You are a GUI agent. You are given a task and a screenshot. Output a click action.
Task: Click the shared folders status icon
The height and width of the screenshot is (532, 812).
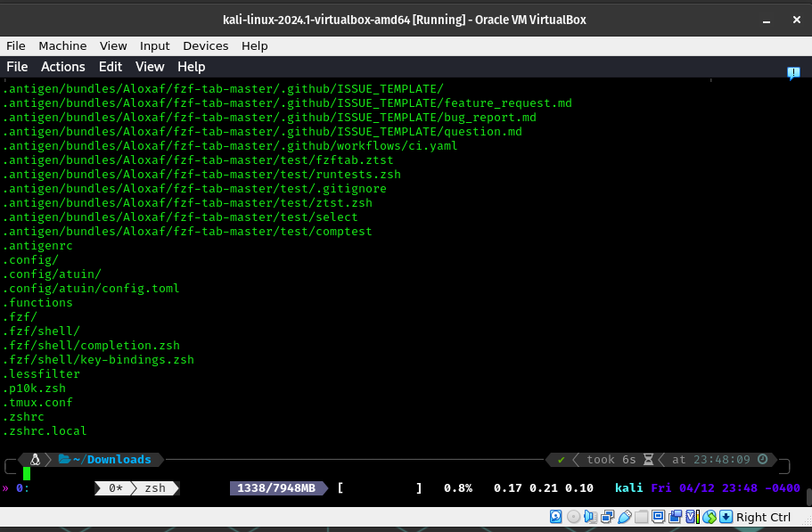coord(642,517)
